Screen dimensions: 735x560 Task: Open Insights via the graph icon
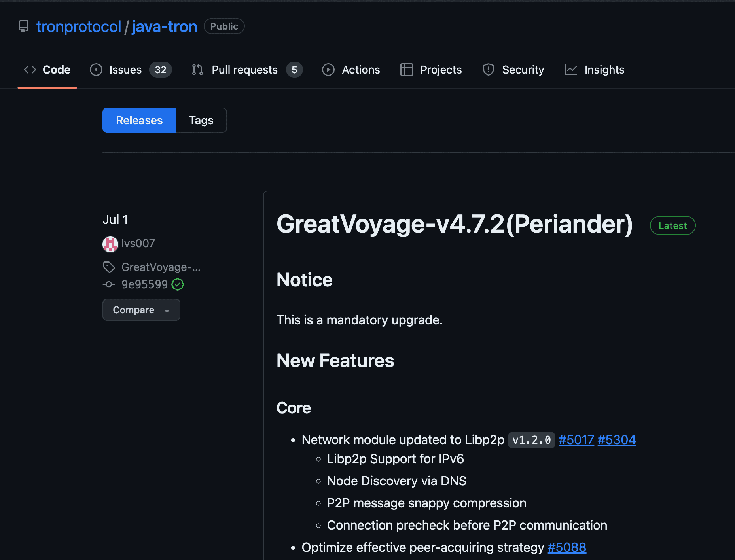[x=571, y=70]
